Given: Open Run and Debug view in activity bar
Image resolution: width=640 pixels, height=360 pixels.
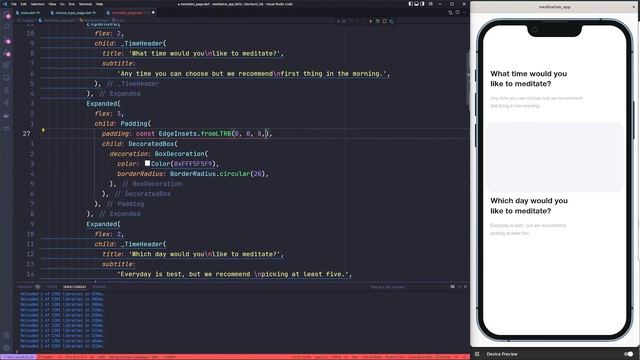Looking at the screenshot, I should (x=7, y=53).
